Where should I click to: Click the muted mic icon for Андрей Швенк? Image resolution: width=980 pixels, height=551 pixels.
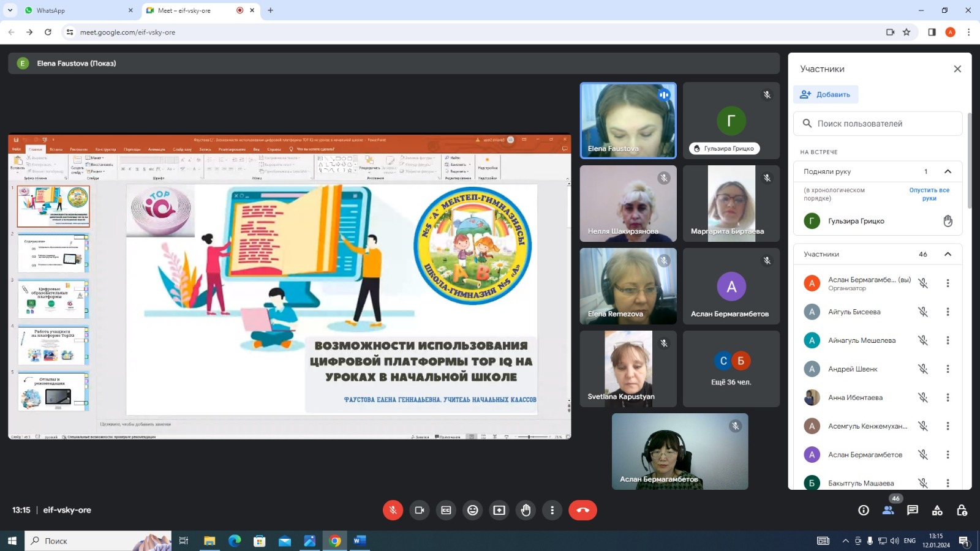[923, 369]
